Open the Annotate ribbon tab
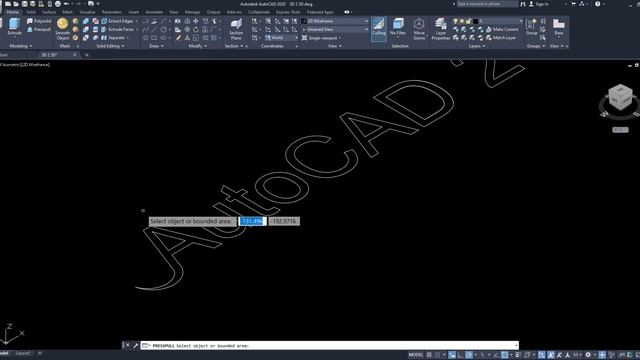This screenshot has height=360, width=640. (154, 12)
